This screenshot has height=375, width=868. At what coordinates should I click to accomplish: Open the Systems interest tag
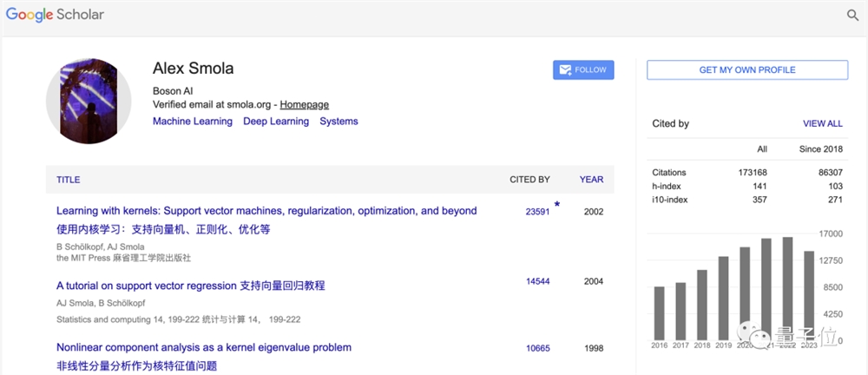click(x=339, y=122)
